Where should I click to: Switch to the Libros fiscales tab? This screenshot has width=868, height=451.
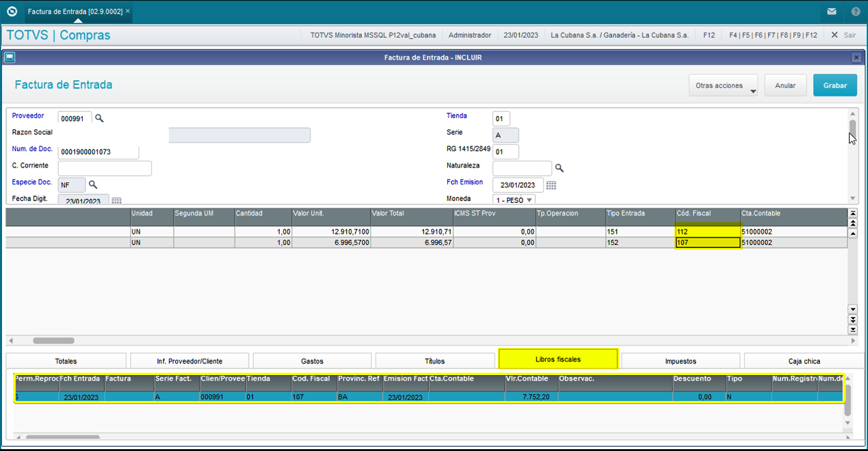coord(558,359)
